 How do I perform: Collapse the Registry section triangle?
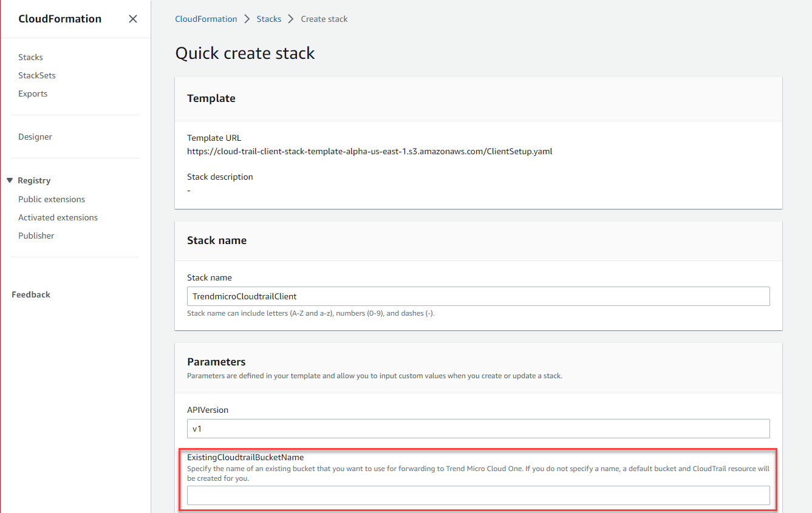click(x=10, y=180)
